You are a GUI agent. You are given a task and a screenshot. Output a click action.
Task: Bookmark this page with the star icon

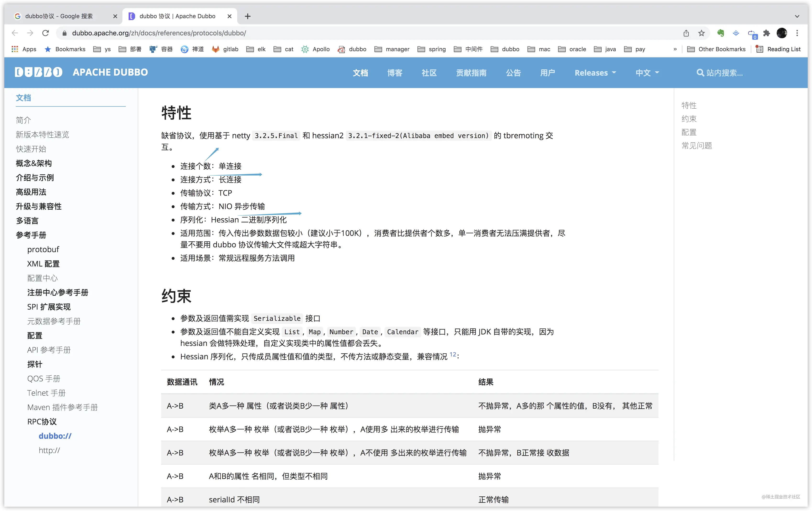(701, 33)
